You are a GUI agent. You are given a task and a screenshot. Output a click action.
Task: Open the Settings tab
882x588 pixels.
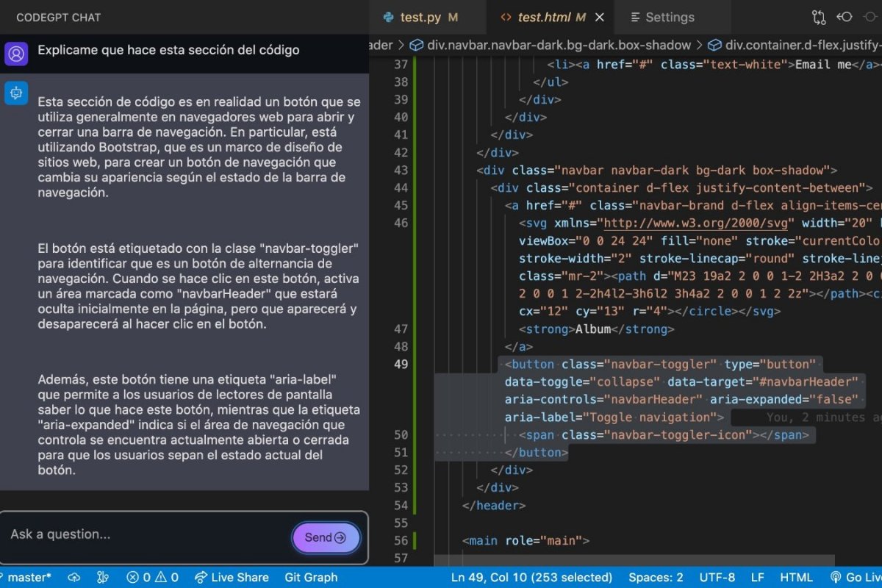pos(670,17)
